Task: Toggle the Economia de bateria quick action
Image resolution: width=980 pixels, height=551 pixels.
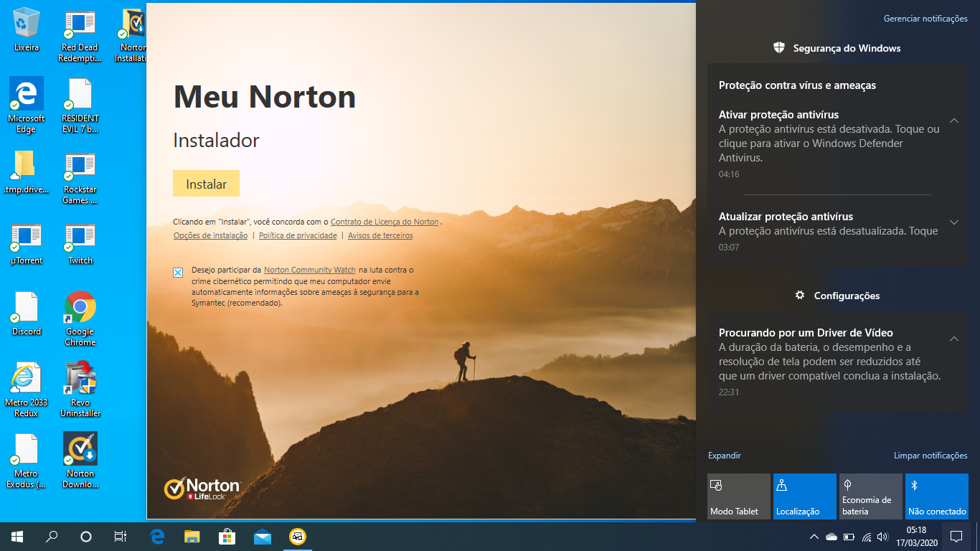Action: point(871,496)
